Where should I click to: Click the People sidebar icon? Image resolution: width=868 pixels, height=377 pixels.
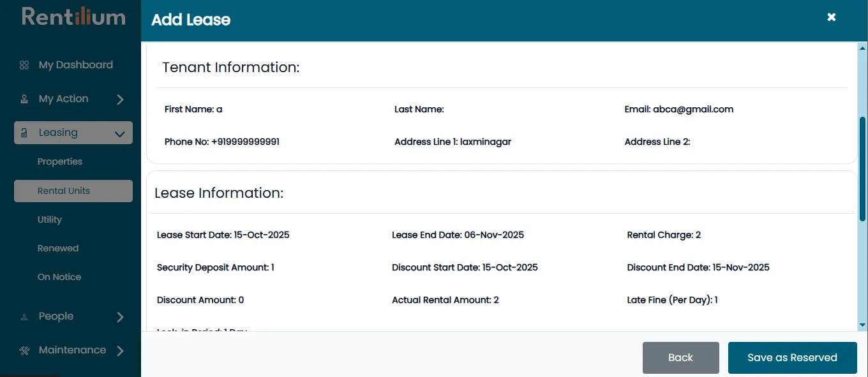tap(24, 316)
